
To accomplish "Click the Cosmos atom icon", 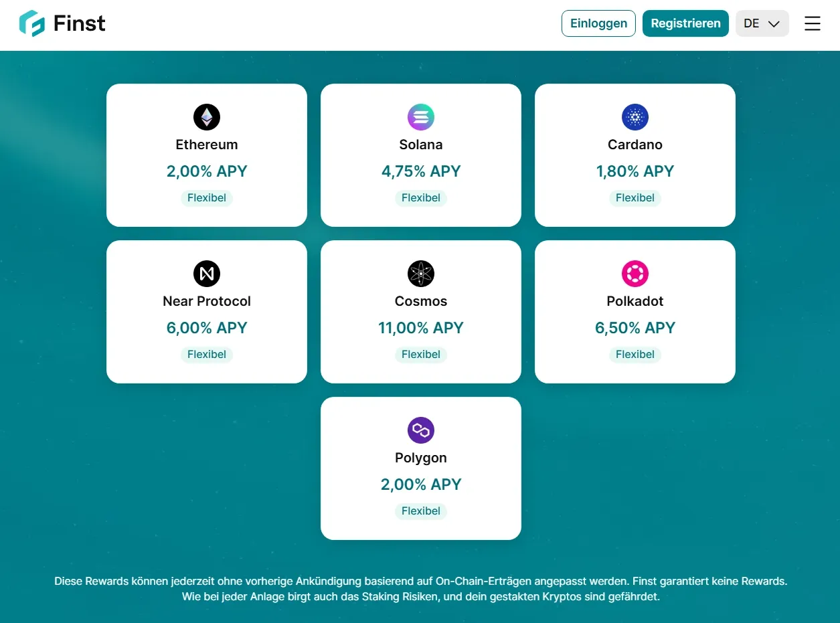I will click(x=421, y=274).
